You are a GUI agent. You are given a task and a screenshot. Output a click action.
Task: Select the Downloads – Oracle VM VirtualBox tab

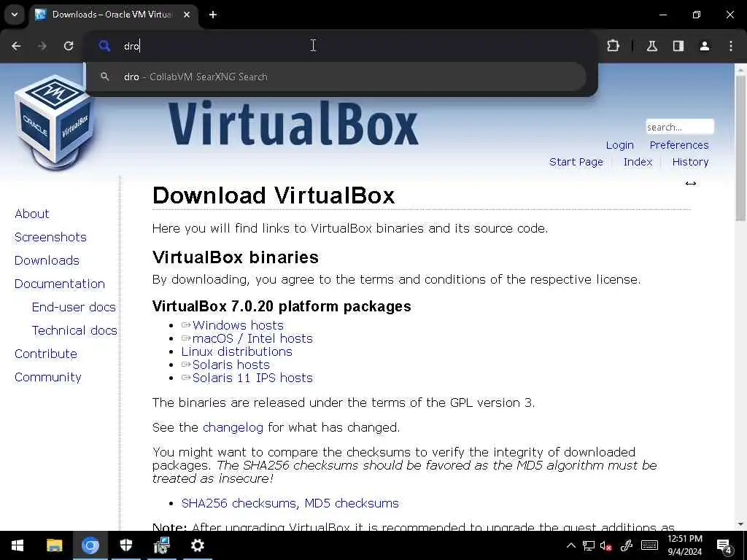click(x=112, y=15)
